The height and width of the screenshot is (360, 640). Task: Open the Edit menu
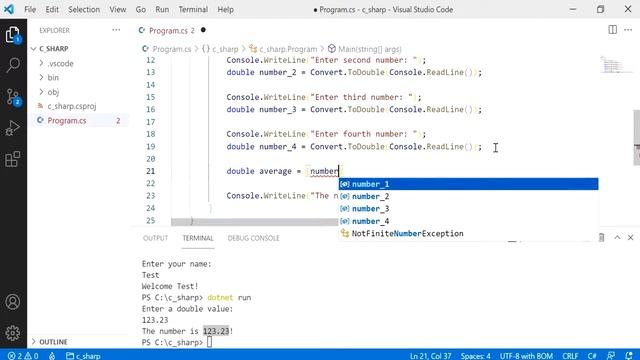[52, 9]
